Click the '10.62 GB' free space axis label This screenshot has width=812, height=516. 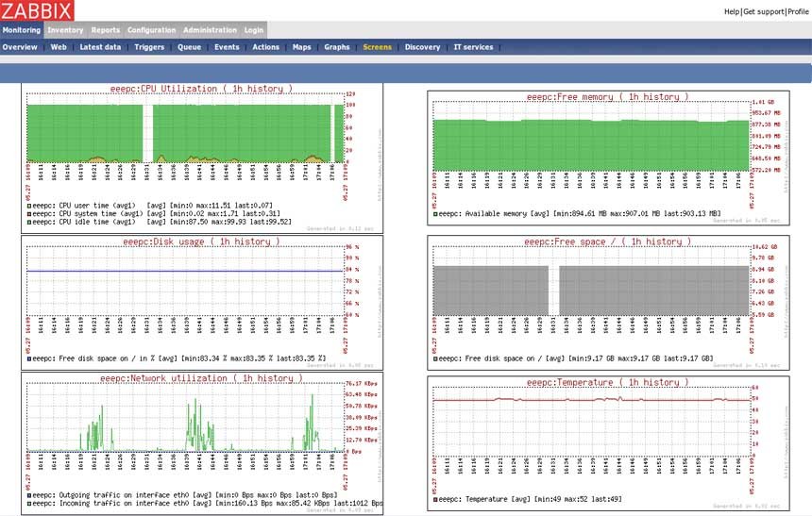[765, 247]
